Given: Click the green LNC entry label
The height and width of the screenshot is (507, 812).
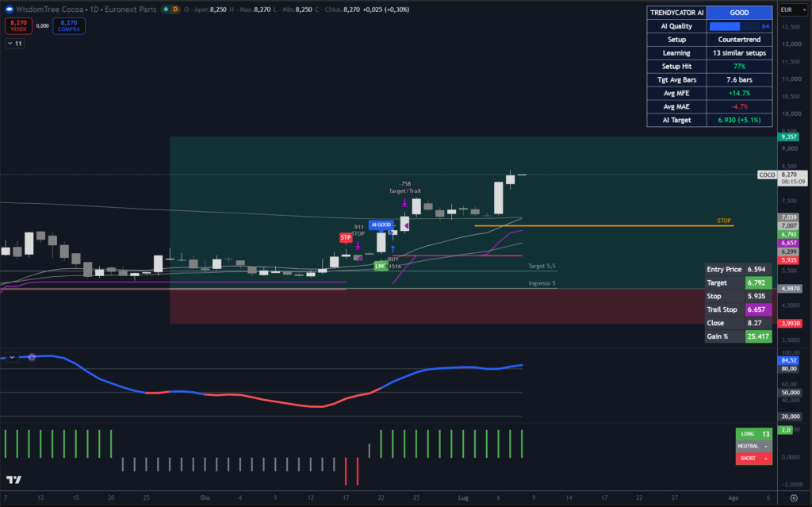Looking at the screenshot, I should (381, 266).
